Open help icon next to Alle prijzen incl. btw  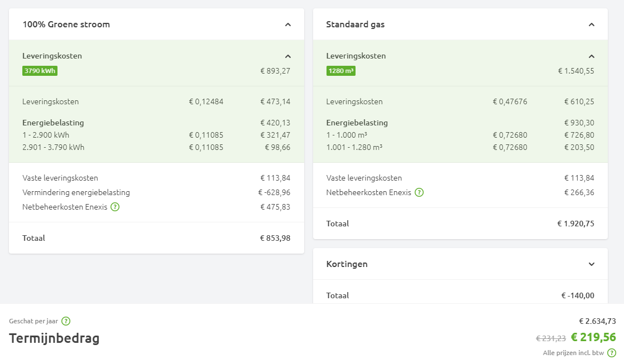coord(612,353)
